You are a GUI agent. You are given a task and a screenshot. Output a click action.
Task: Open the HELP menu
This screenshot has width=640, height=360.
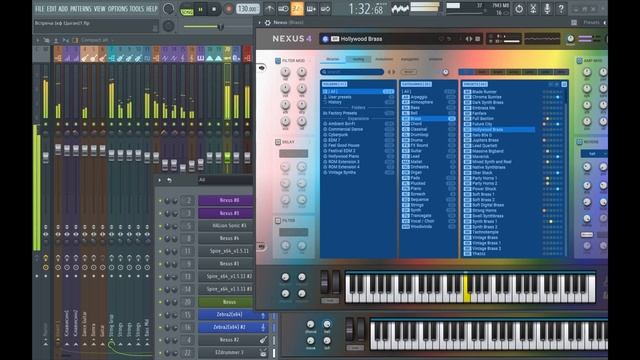(152, 9)
